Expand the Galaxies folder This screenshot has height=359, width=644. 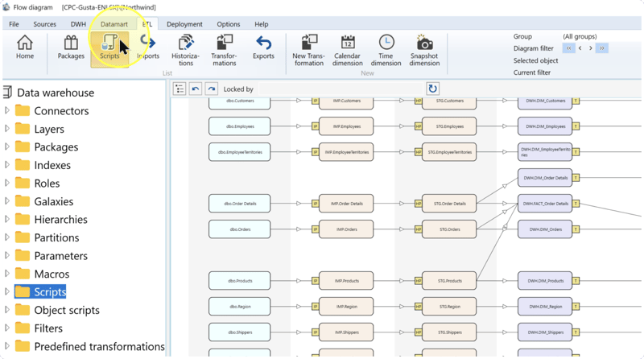pos(7,201)
